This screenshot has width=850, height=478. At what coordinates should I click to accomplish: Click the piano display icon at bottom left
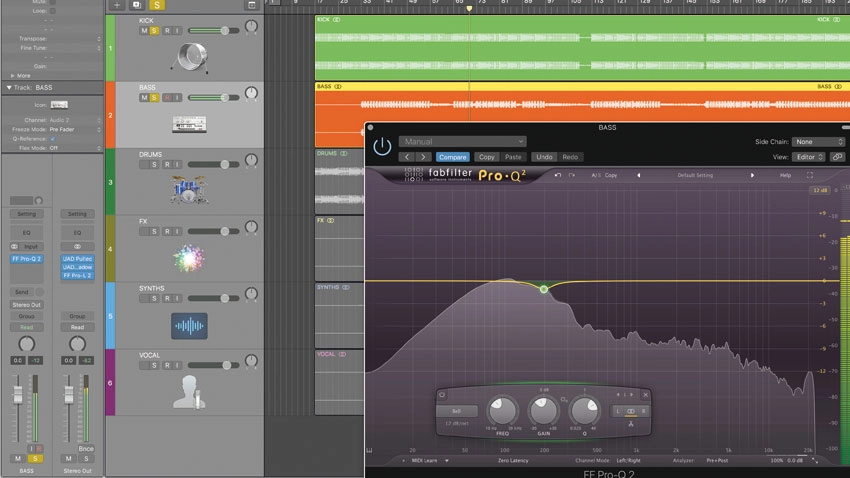(x=370, y=450)
